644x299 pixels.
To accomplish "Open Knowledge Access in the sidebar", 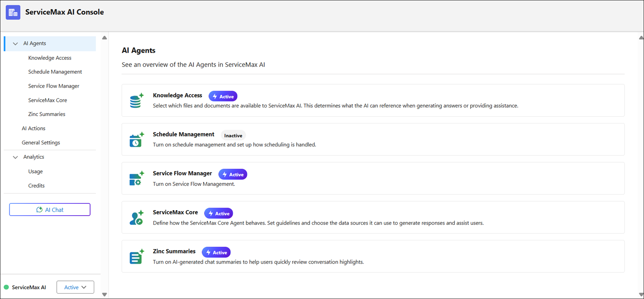I will click(x=50, y=58).
